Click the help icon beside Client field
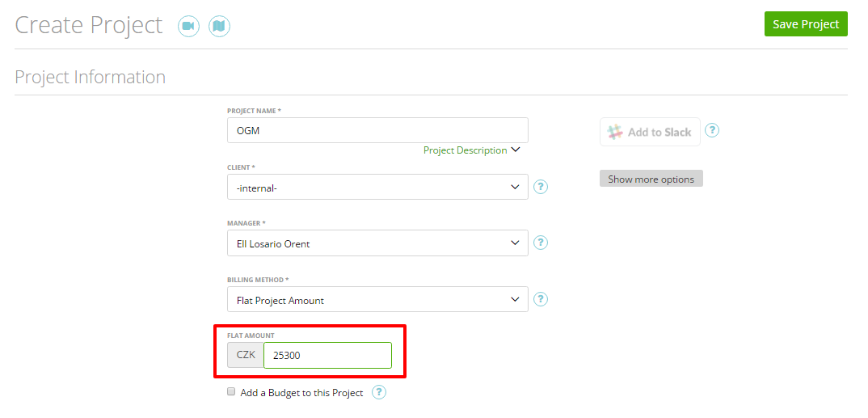The width and height of the screenshot is (868, 418). [541, 187]
